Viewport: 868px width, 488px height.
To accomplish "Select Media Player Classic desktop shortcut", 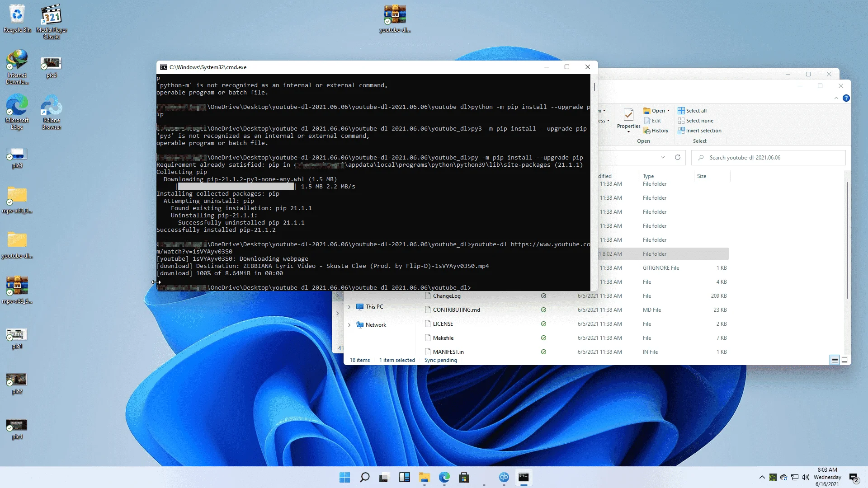I will [x=52, y=21].
